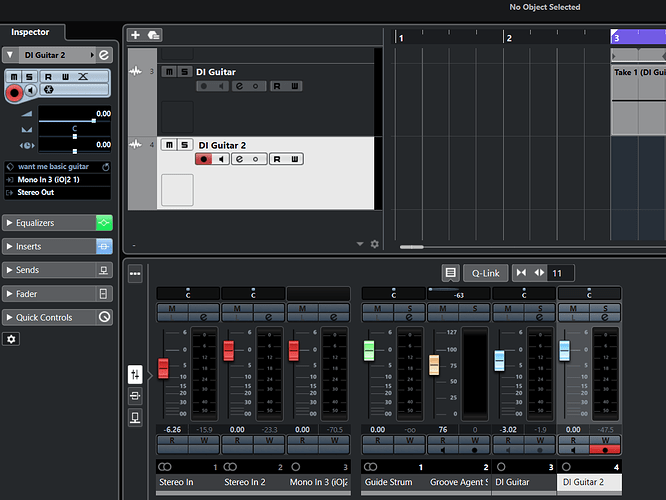
Task: Toggle Write automation on DI Guitar 2 track
Action: click(295, 159)
